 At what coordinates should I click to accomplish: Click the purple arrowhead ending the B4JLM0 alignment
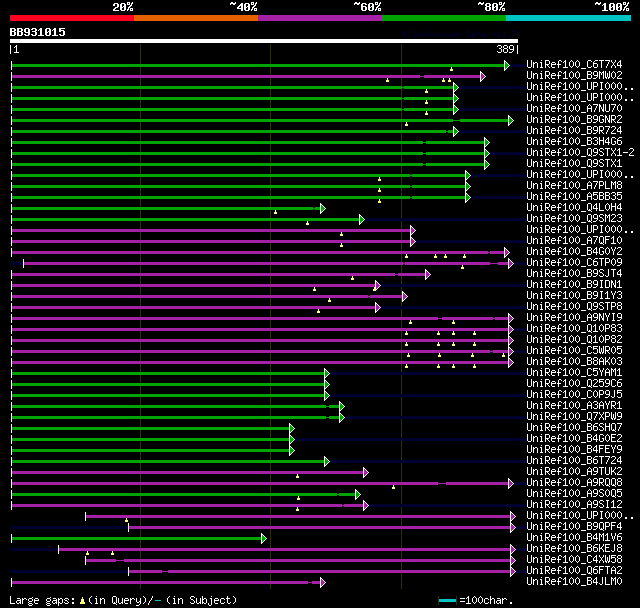(x=322, y=583)
